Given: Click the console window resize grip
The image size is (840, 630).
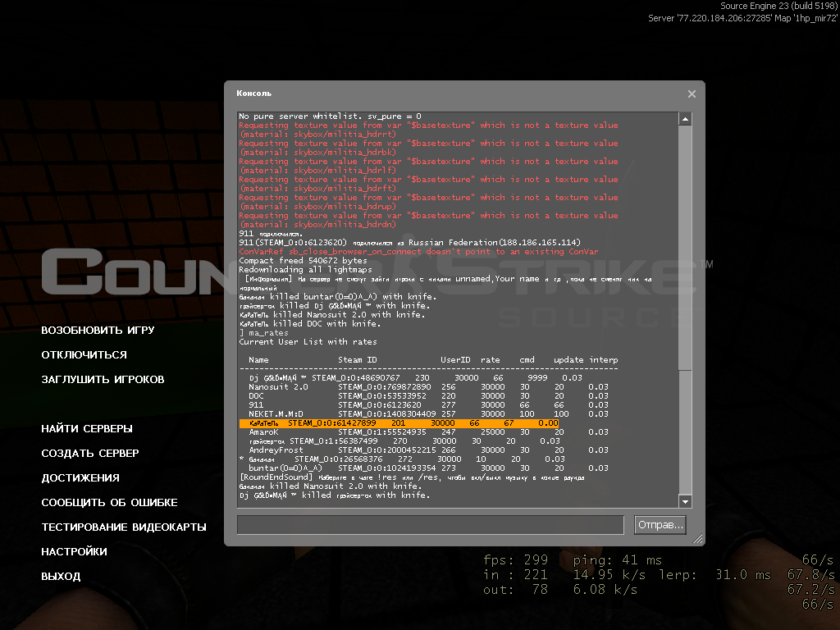Looking at the screenshot, I should point(697,539).
